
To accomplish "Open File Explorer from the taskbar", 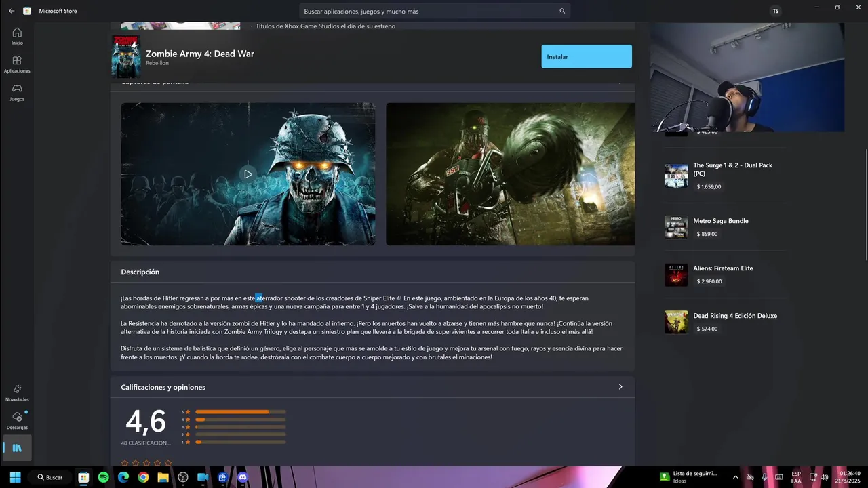I will click(163, 477).
